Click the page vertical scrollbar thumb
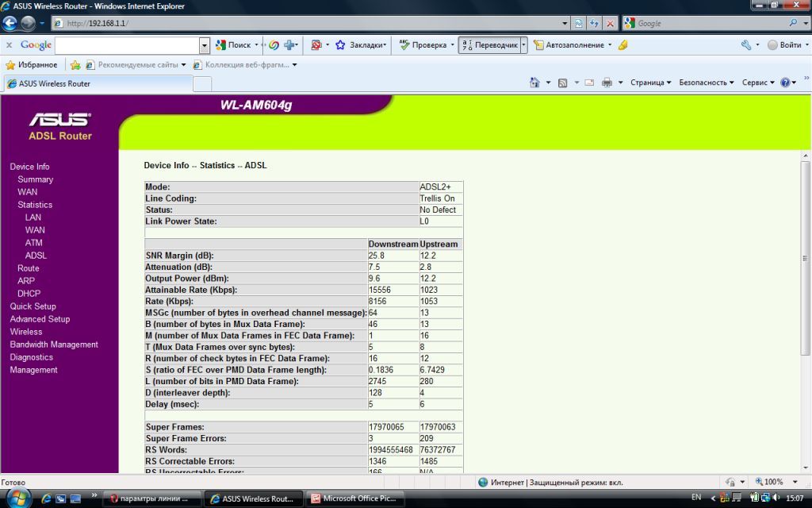The image size is (812, 508). tap(805, 258)
